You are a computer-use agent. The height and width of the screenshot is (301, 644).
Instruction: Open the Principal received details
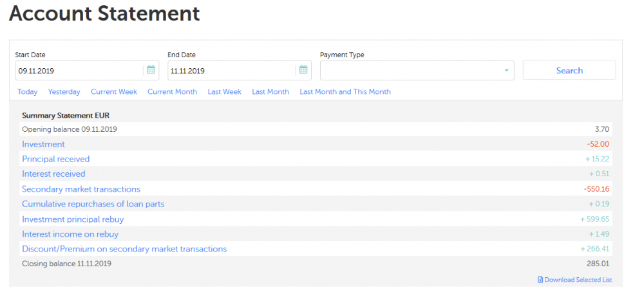tap(56, 159)
